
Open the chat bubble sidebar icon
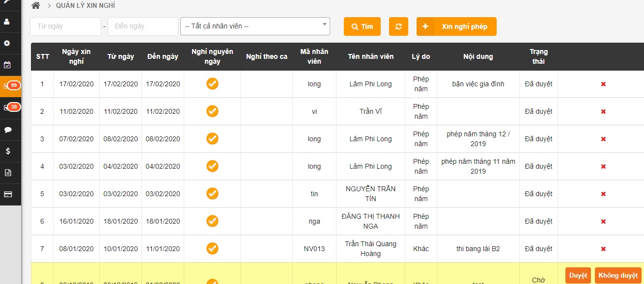7,129
